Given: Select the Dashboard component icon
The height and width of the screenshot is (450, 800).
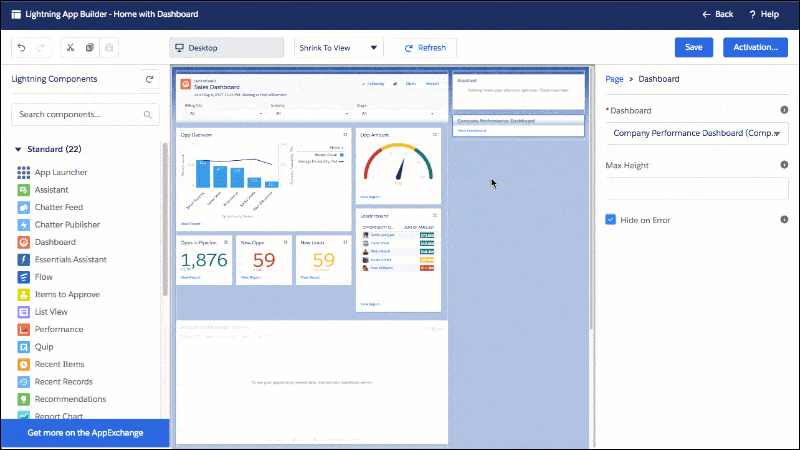Looking at the screenshot, I should (23, 242).
